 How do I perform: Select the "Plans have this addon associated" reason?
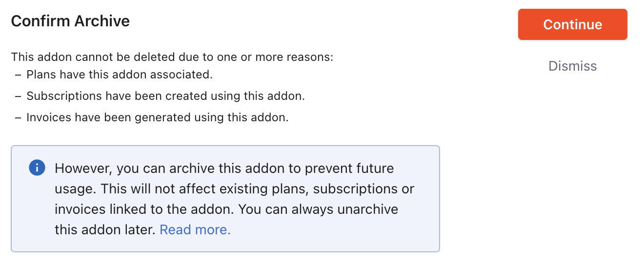click(x=120, y=75)
